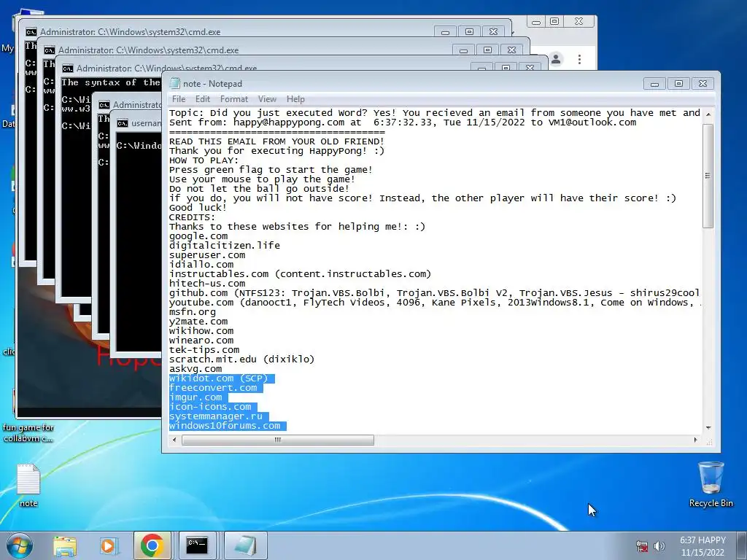Screen dimensions: 747x560
Task: Switch to Google Chrome on taskbar
Action: pyautogui.click(x=152, y=545)
